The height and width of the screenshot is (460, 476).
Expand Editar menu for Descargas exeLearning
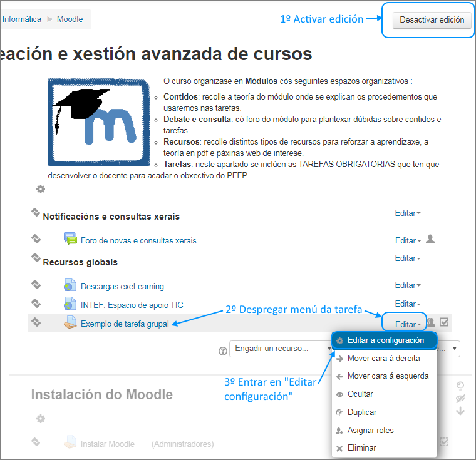point(407,285)
